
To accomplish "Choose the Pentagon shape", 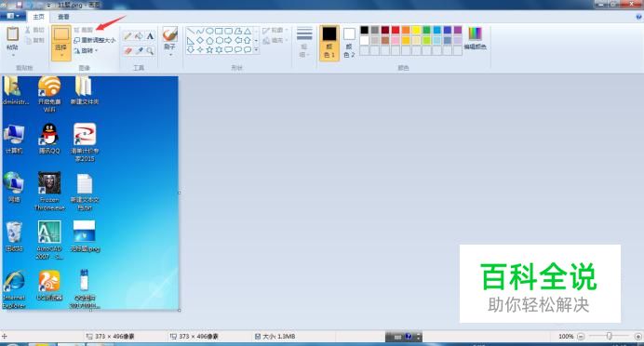I will [209, 41].
